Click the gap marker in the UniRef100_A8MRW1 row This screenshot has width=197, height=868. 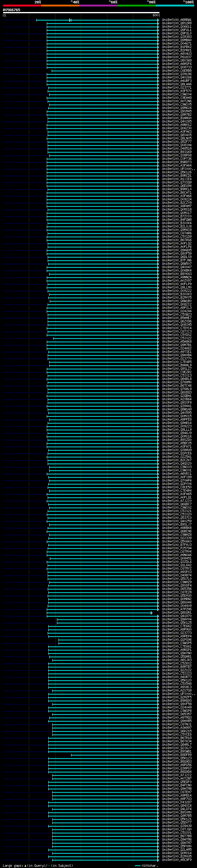coord(70,20)
